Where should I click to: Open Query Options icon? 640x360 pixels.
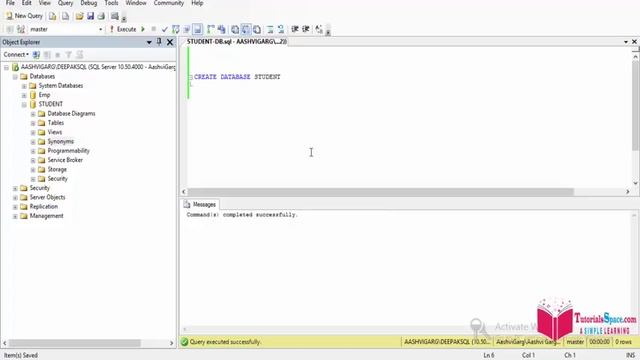[187, 29]
